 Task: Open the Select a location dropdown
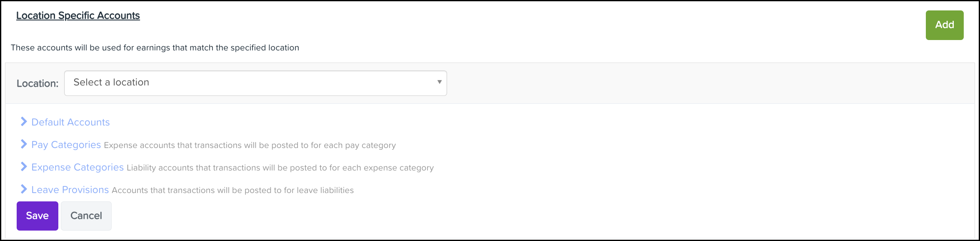pyautogui.click(x=255, y=83)
